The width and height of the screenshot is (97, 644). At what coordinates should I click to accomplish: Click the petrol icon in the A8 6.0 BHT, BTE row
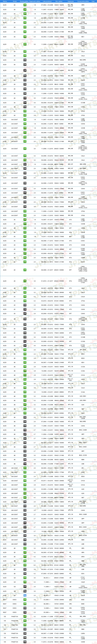(x=25, y=565)
